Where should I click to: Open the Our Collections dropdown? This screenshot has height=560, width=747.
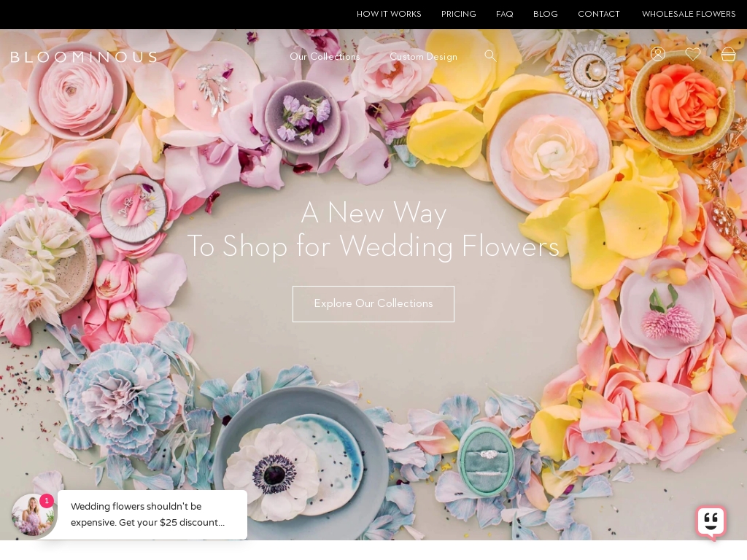[325, 56]
